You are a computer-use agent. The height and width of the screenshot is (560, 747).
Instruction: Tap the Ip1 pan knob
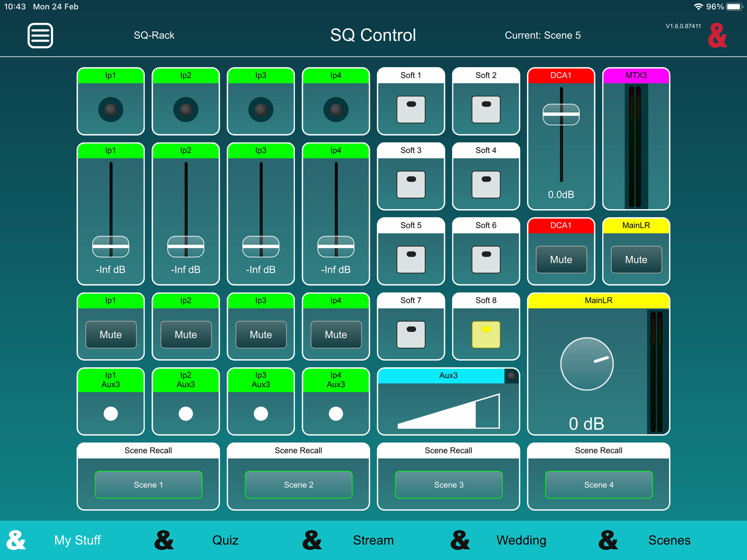111,109
